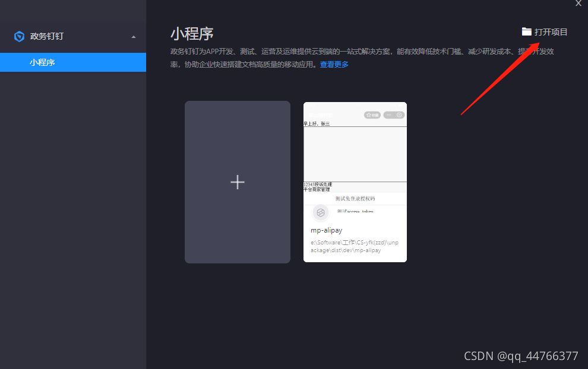Click the mp-alipay project name
This screenshot has height=369, width=588.
(x=326, y=230)
